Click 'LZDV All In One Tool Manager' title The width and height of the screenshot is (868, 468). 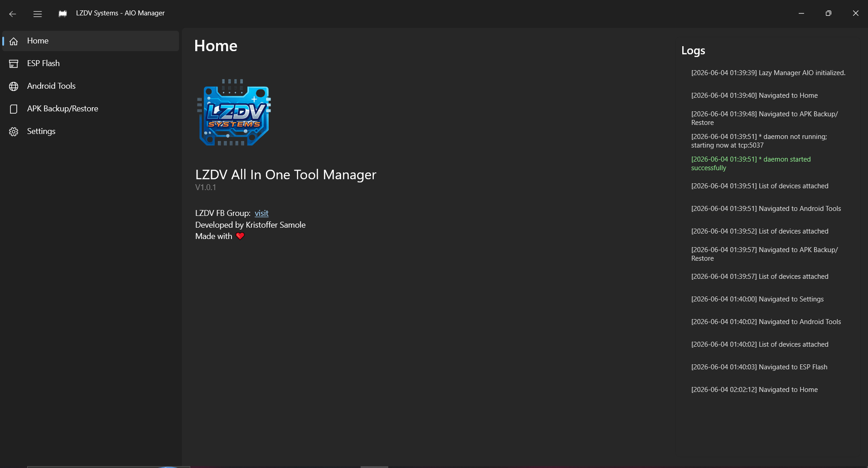click(x=286, y=175)
